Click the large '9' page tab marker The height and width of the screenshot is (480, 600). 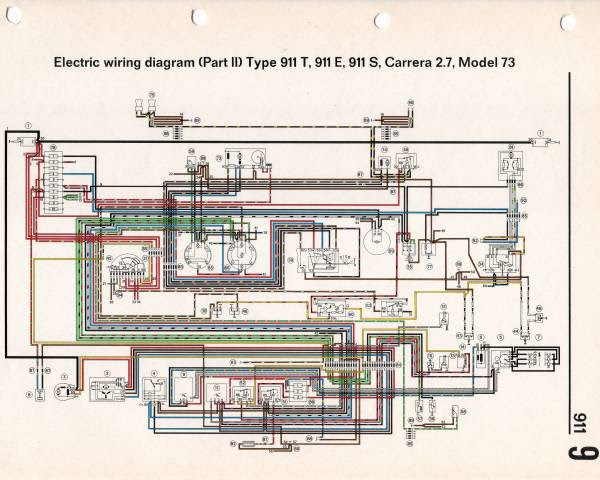click(x=582, y=452)
